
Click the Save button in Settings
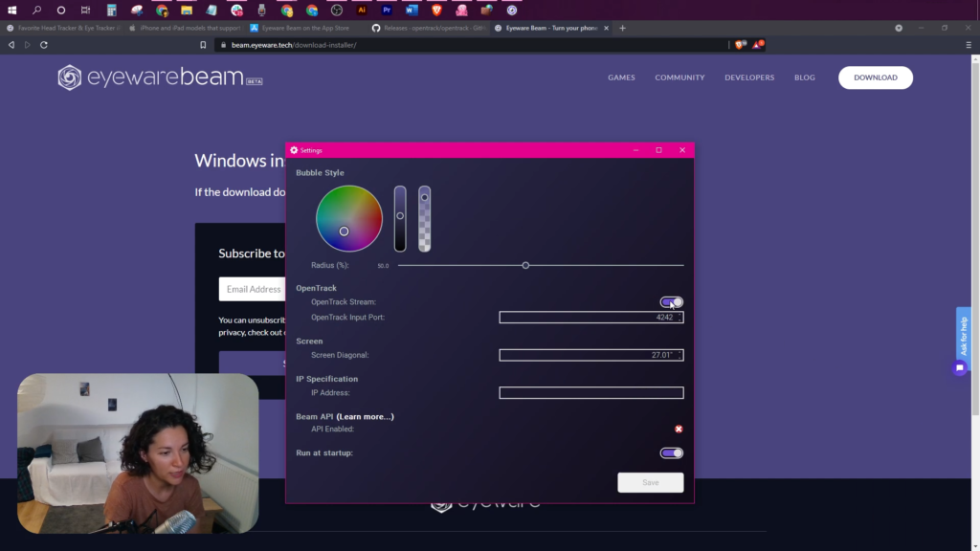(651, 482)
